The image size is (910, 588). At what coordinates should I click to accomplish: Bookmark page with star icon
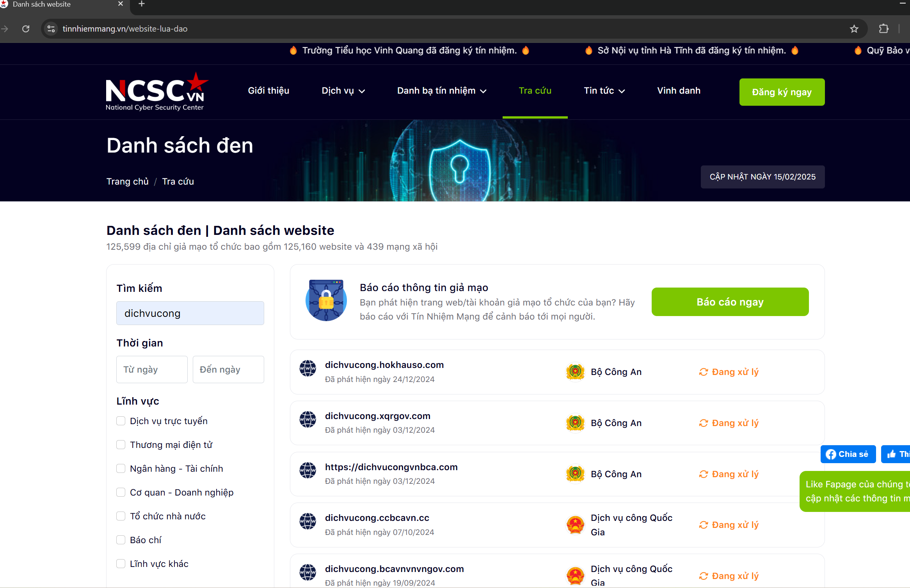854,29
